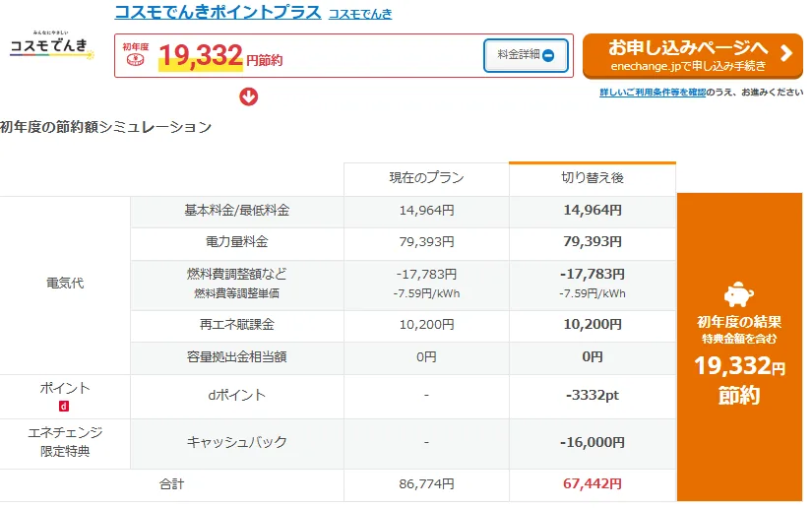812x508 pixels.
Task: Click switched plan total 67,442円
Action: (593, 484)
